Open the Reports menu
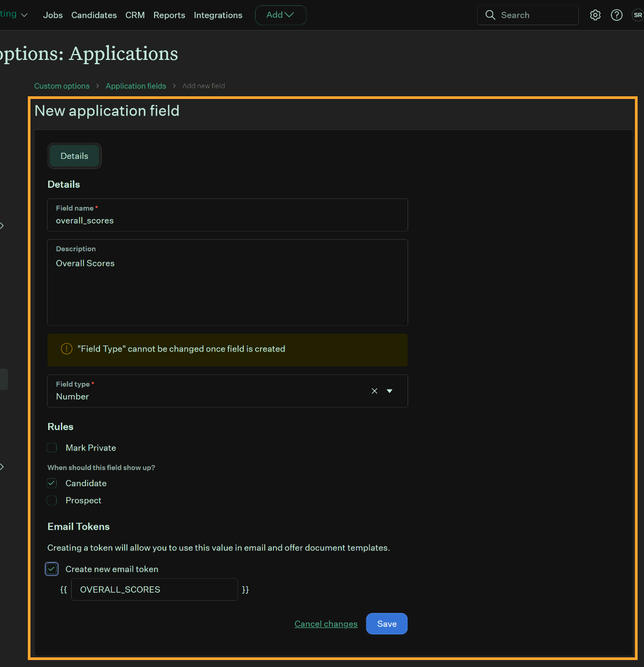The width and height of the screenshot is (644, 667). pyautogui.click(x=169, y=15)
